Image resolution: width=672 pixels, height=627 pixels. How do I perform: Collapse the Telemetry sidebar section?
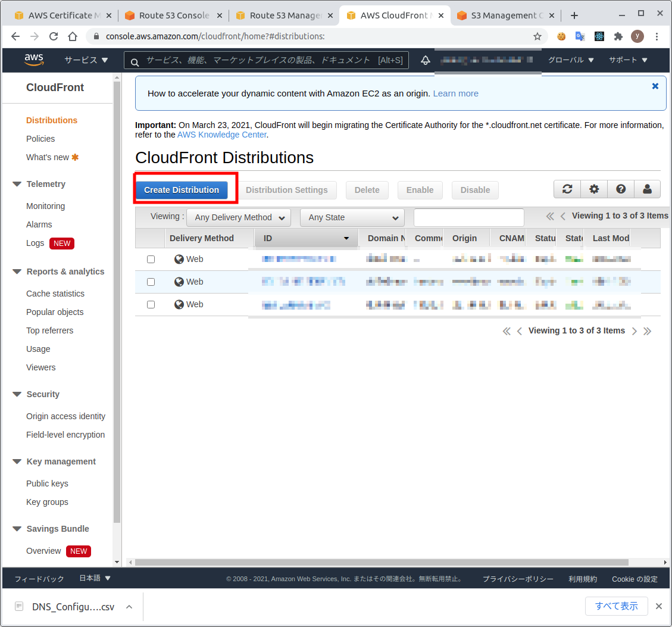pyautogui.click(x=17, y=184)
